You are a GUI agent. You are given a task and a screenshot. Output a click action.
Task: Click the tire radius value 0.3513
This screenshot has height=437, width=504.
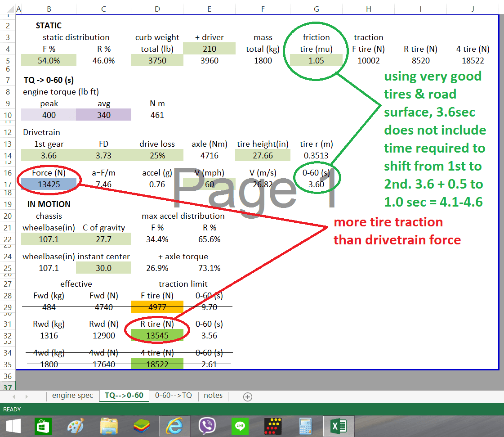point(316,155)
